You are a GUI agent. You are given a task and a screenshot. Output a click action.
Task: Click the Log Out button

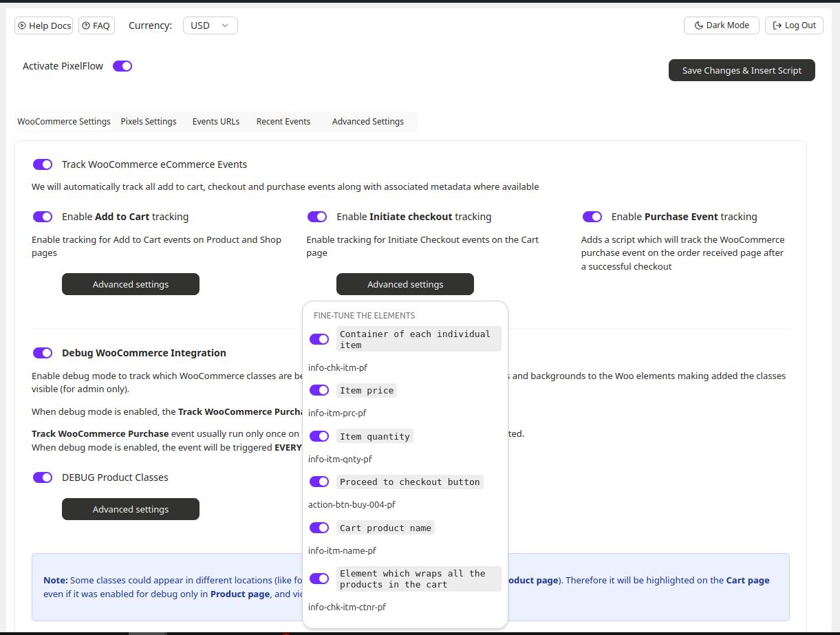794,25
